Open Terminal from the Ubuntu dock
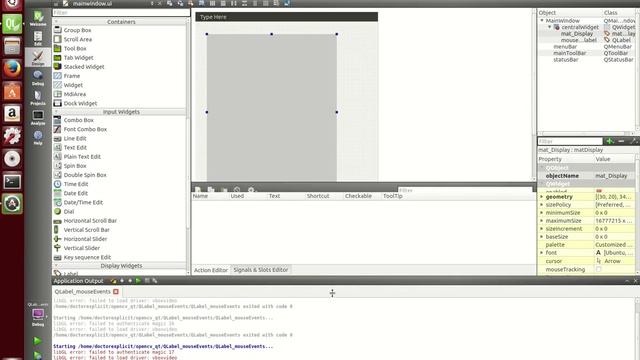This screenshot has width=640, height=360. pyautogui.click(x=12, y=181)
